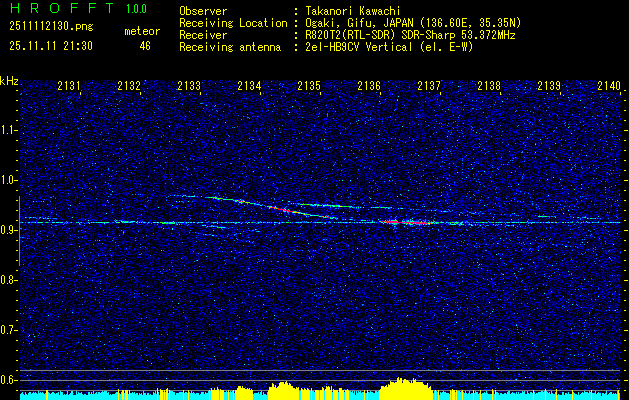Click time axis marker 2138
Image resolution: width=629 pixels, height=400 pixels.
pyautogui.click(x=489, y=85)
